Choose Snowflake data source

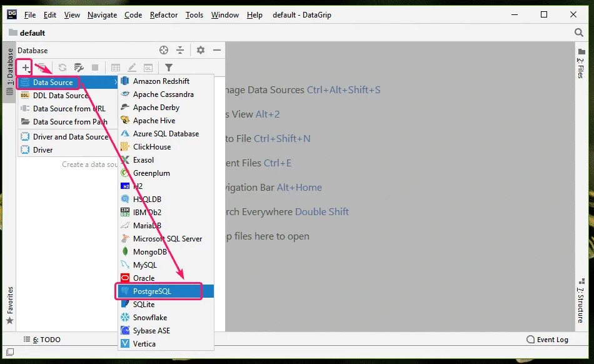point(166,318)
